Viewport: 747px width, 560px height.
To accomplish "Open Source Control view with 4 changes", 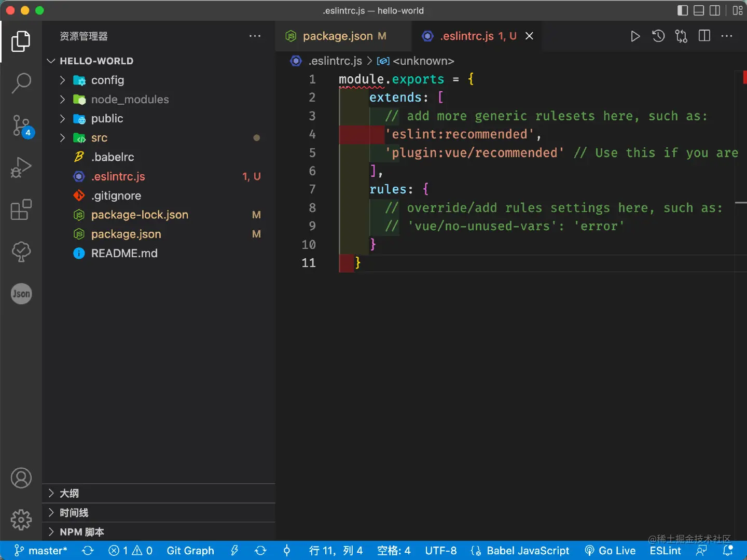I will coord(22,125).
